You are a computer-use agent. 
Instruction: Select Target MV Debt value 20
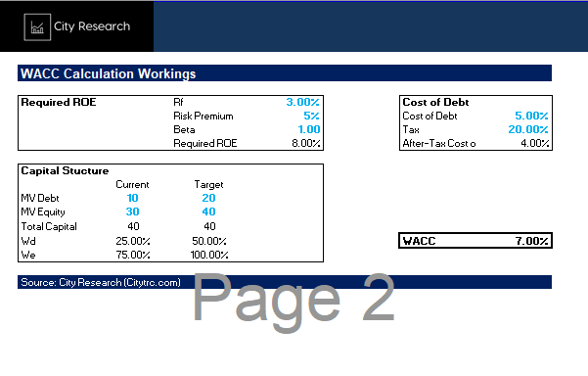(208, 198)
